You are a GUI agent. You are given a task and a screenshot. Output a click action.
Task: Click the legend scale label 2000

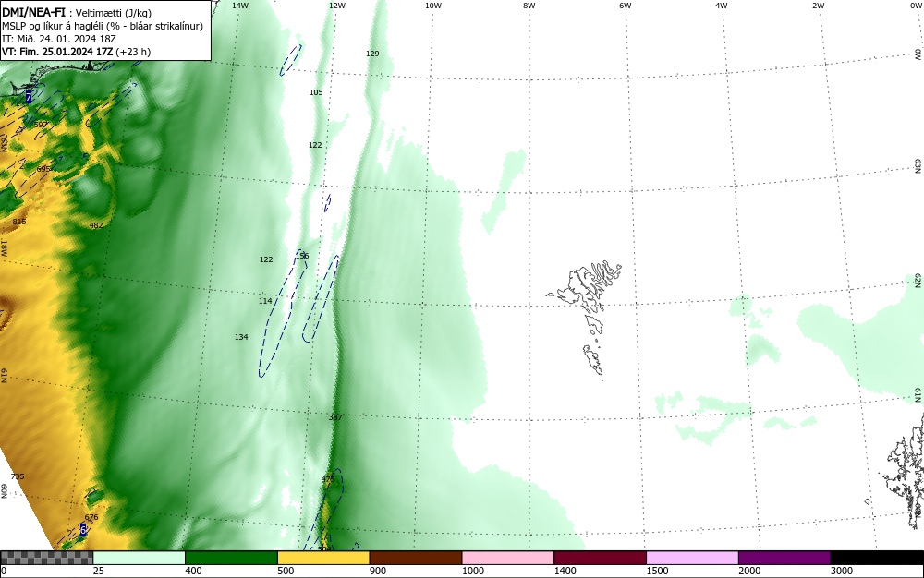749,571
